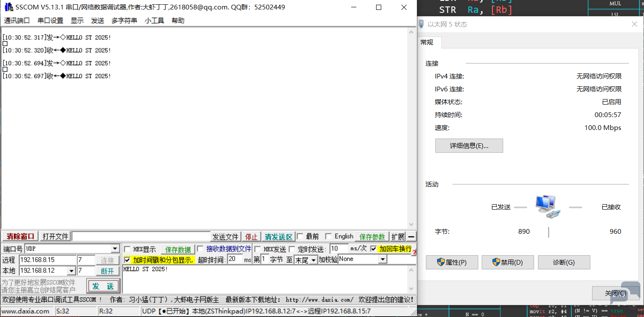Image resolution: width=644 pixels, height=317 pixels.
Task: Click the dash collapse button beside 扩展
Action: 411,237
